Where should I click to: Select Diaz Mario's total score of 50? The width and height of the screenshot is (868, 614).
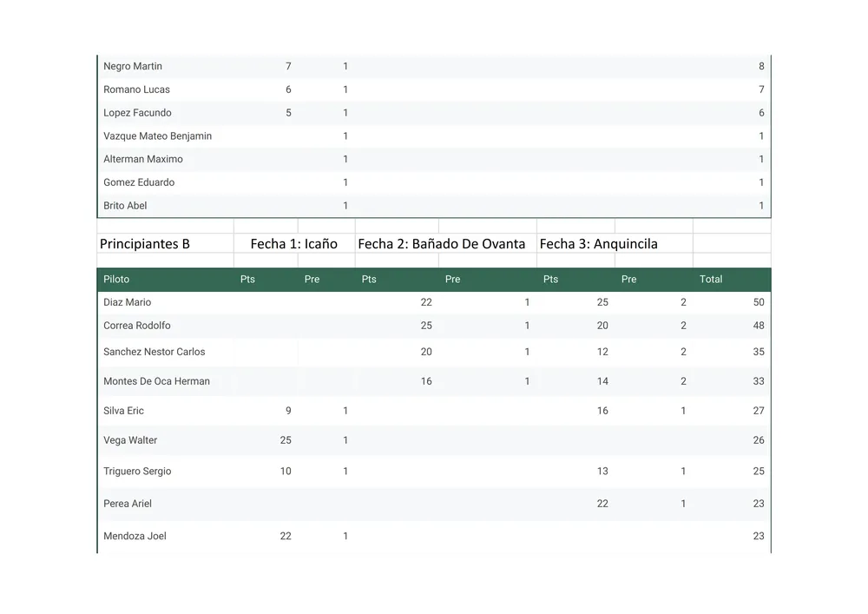(758, 302)
